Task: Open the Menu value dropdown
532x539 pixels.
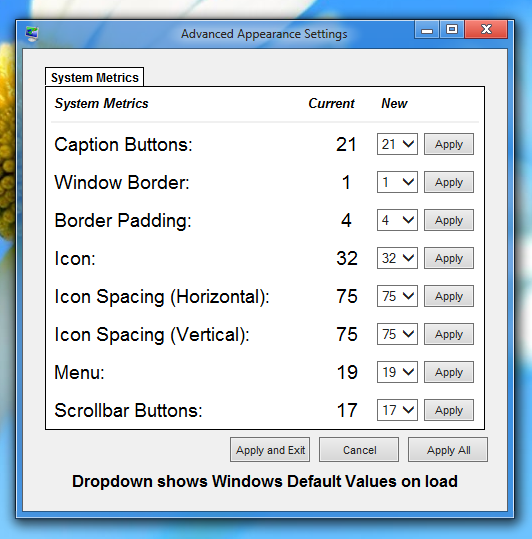Action: pyautogui.click(x=397, y=372)
